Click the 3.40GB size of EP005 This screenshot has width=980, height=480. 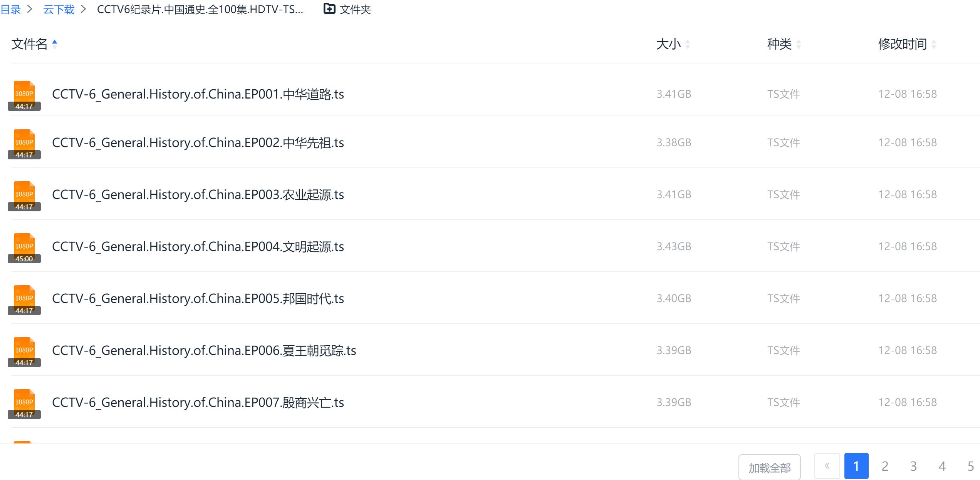coord(674,298)
